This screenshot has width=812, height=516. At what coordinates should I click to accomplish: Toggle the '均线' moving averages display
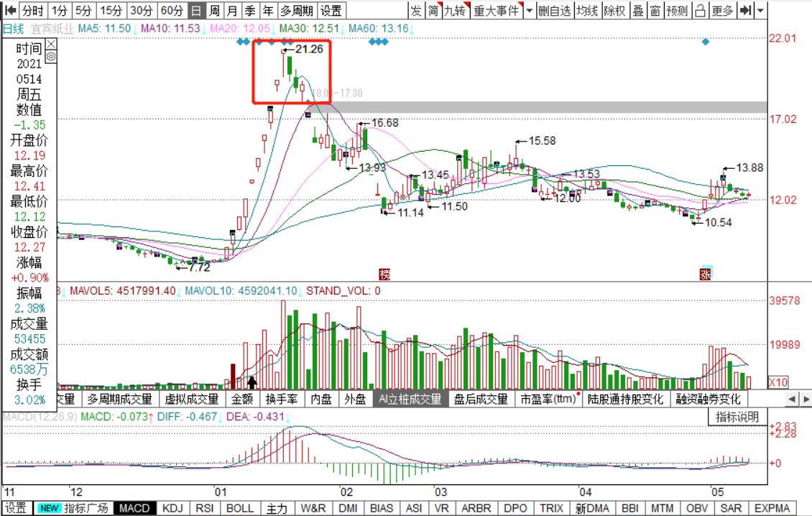pyautogui.click(x=587, y=10)
